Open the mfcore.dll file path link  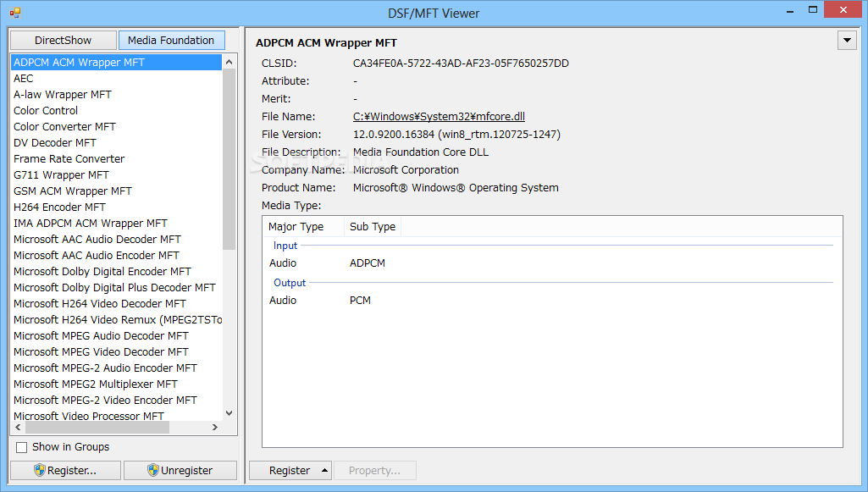[x=439, y=117]
